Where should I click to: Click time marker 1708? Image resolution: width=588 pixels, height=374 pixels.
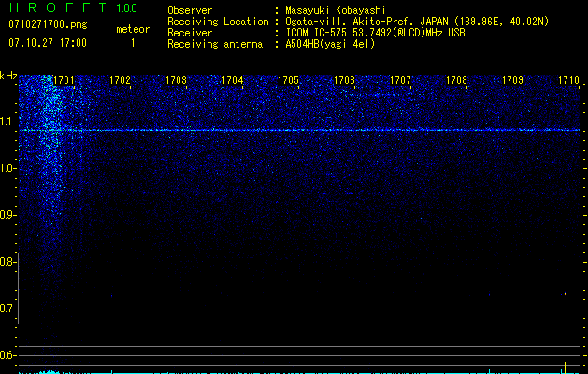tap(457, 80)
